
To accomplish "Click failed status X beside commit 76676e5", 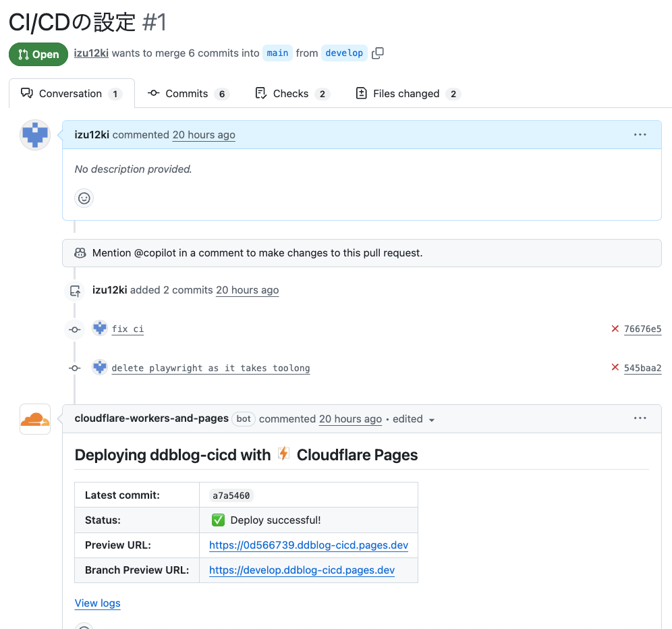I will pyautogui.click(x=615, y=329).
